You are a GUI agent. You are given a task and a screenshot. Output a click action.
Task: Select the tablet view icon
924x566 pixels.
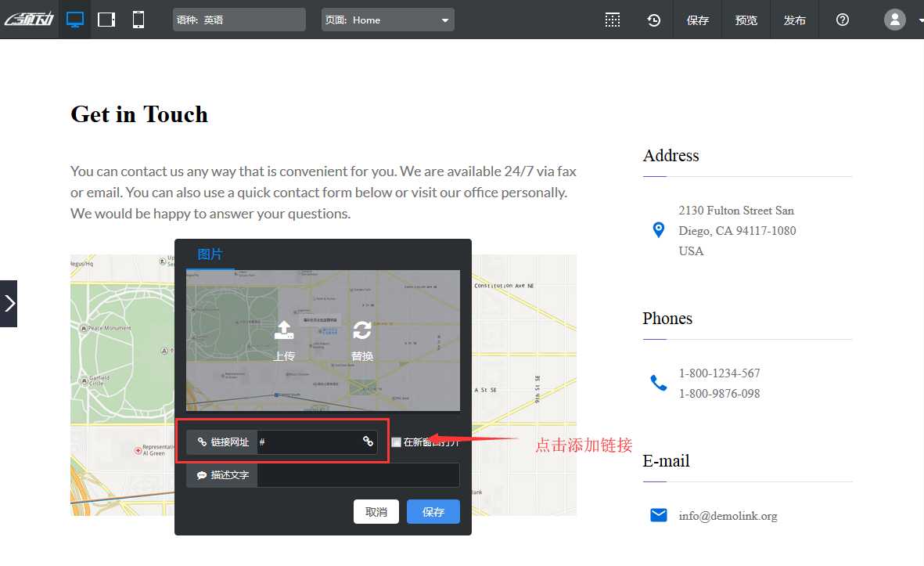point(106,19)
